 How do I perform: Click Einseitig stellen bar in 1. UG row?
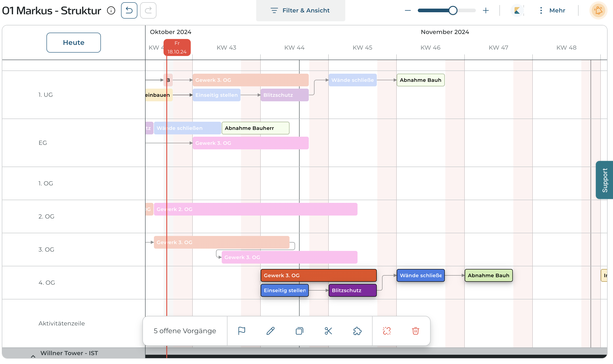(x=216, y=95)
